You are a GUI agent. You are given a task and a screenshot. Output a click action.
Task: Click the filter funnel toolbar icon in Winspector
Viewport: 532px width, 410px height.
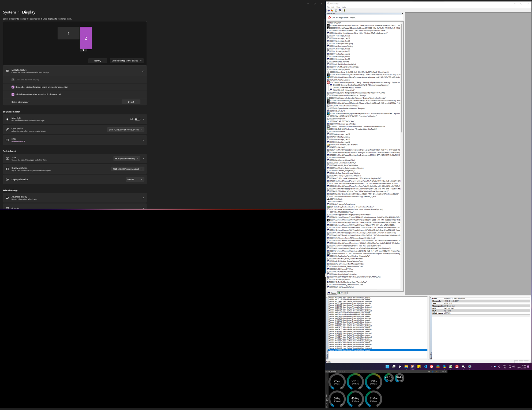tap(329, 11)
